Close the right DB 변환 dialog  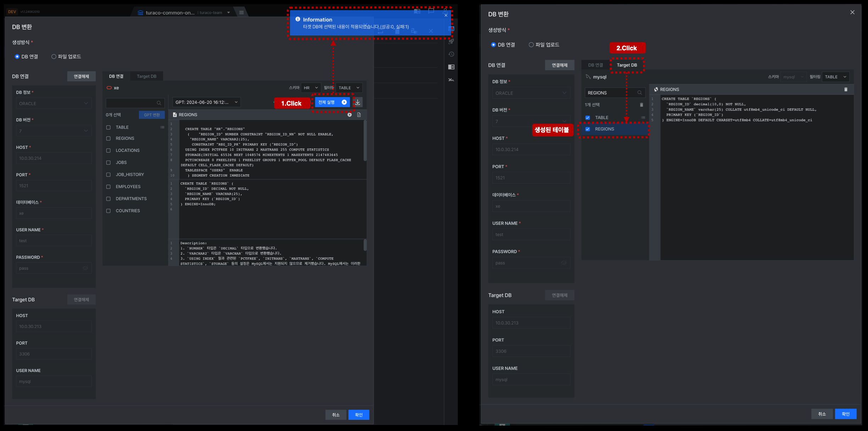pyautogui.click(x=852, y=12)
